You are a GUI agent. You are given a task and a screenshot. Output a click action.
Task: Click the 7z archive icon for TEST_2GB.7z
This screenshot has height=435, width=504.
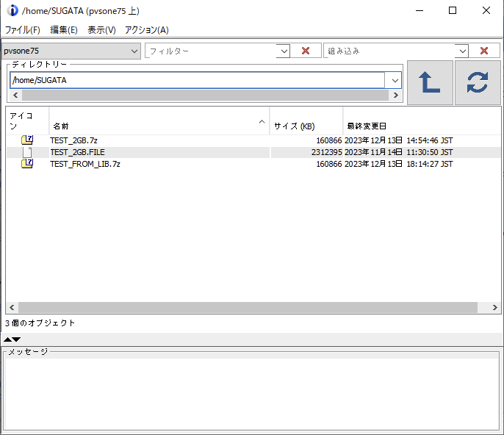(x=27, y=140)
